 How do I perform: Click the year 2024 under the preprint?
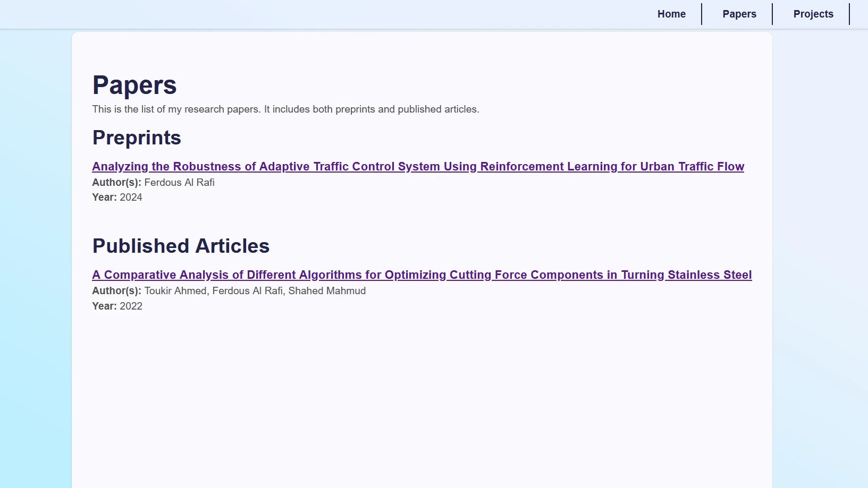point(131,197)
